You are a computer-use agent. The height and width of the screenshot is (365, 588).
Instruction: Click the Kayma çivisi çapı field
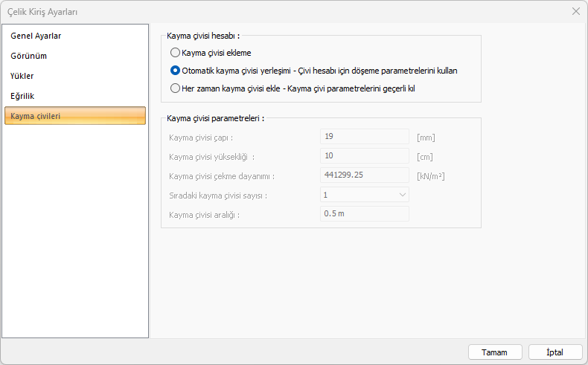(x=365, y=137)
